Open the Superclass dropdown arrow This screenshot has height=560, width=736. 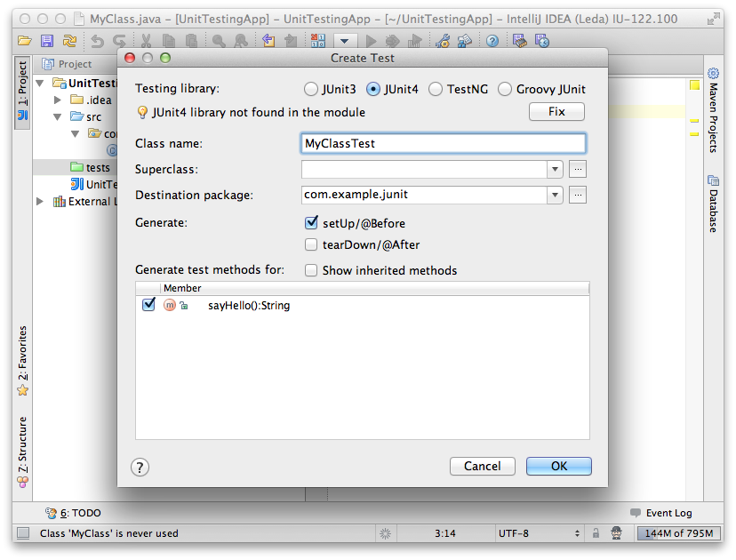556,169
